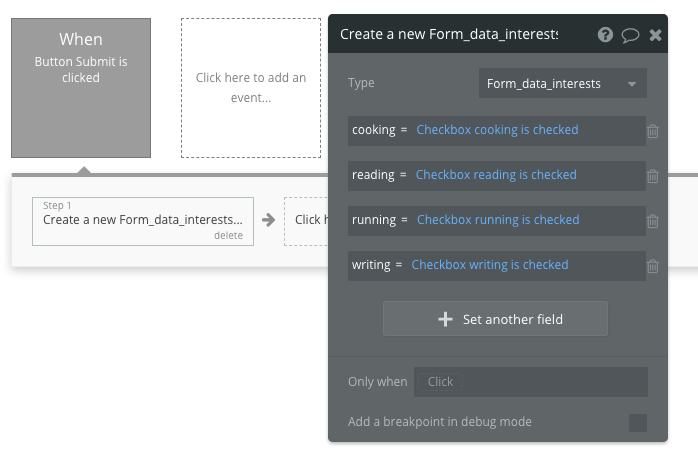Click the Type dropdown arrow
The width and height of the screenshot is (698, 455).
click(632, 84)
